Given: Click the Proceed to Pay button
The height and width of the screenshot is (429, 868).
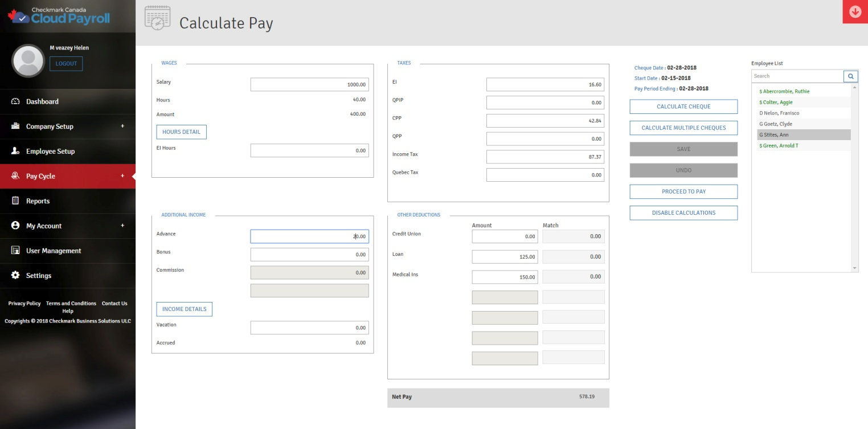Looking at the screenshot, I should [x=683, y=191].
